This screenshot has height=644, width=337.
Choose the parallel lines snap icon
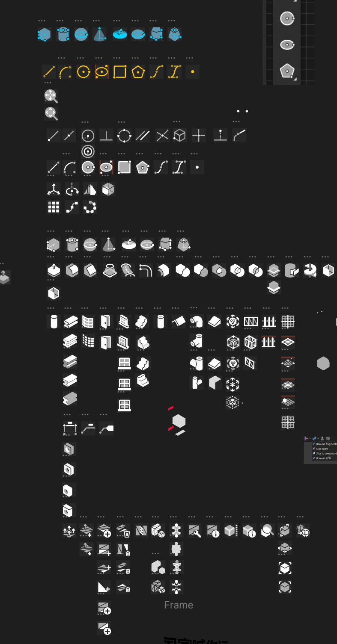(x=142, y=136)
